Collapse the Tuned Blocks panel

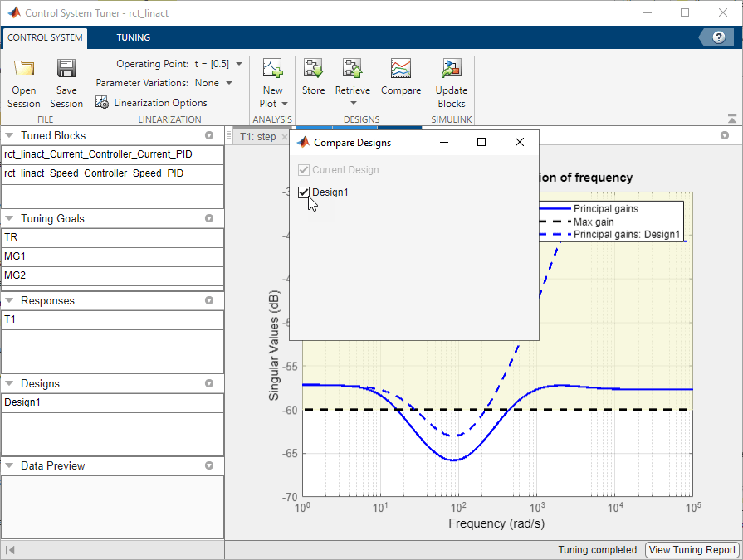(x=9, y=135)
